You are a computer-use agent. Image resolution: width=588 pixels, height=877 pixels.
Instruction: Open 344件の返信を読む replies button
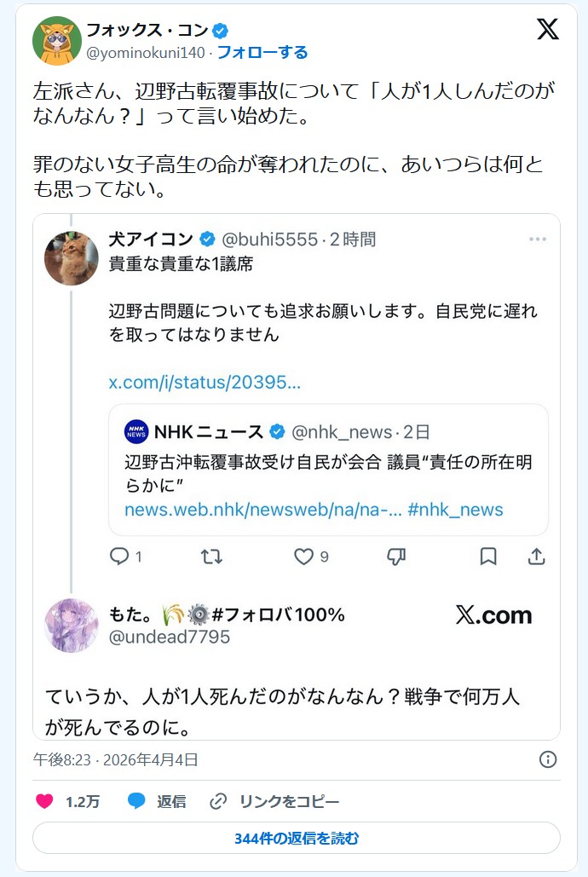pyautogui.click(x=297, y=839)
